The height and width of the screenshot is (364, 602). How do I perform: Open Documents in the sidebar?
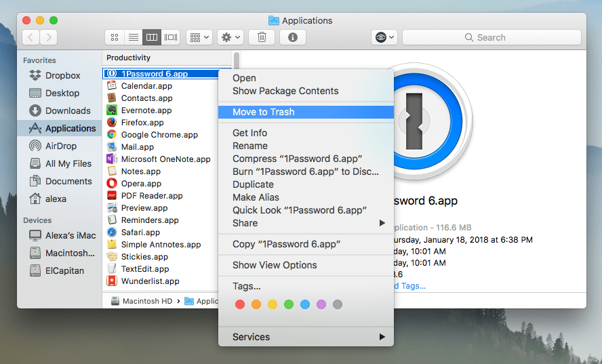click(x=60, y=181)
